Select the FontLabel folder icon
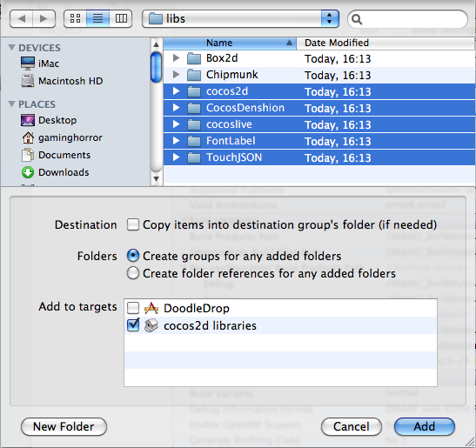 194,141
